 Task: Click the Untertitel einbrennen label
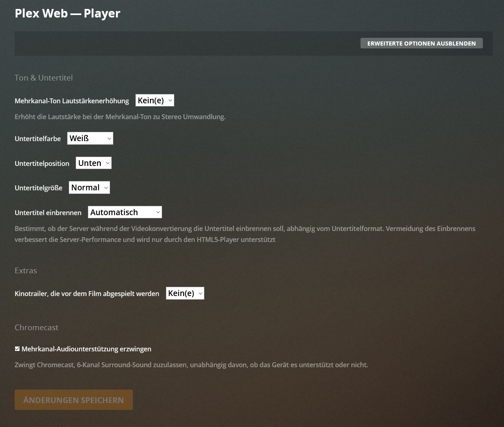[x=48, y=213]
